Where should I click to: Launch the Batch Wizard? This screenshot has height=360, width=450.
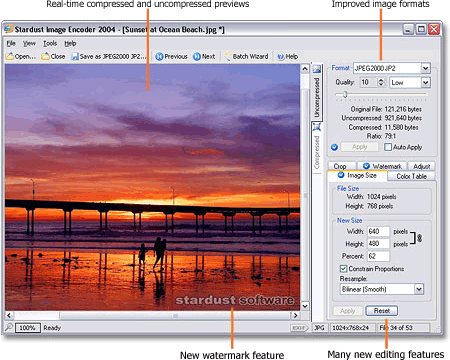pos(246,56)
